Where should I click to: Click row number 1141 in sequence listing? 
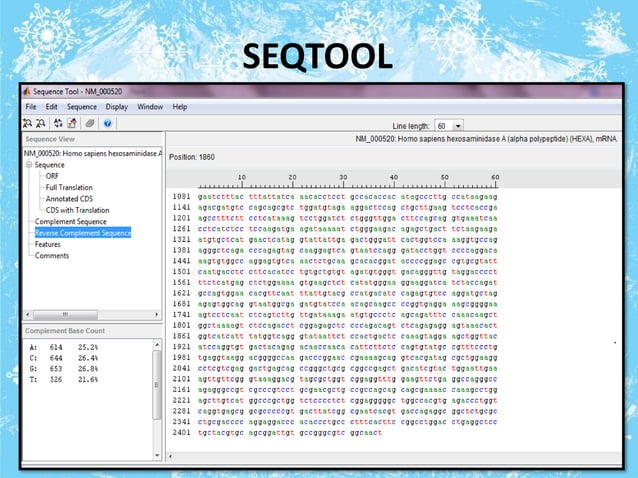[181, 207]
